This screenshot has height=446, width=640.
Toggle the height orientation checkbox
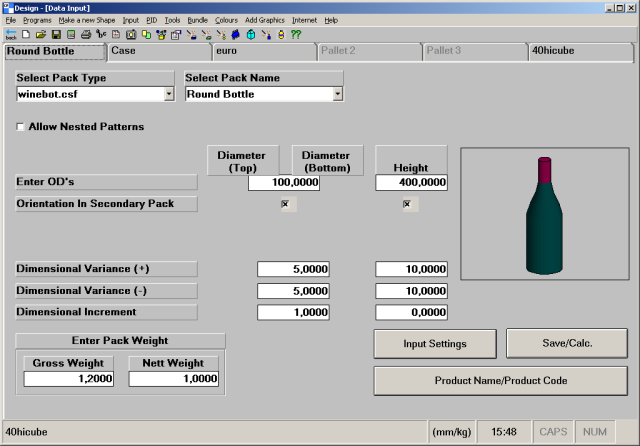point(407,204)
